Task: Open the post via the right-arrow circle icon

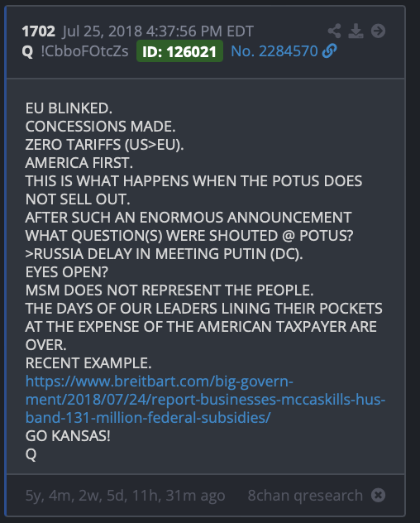Action: [378, 31]
